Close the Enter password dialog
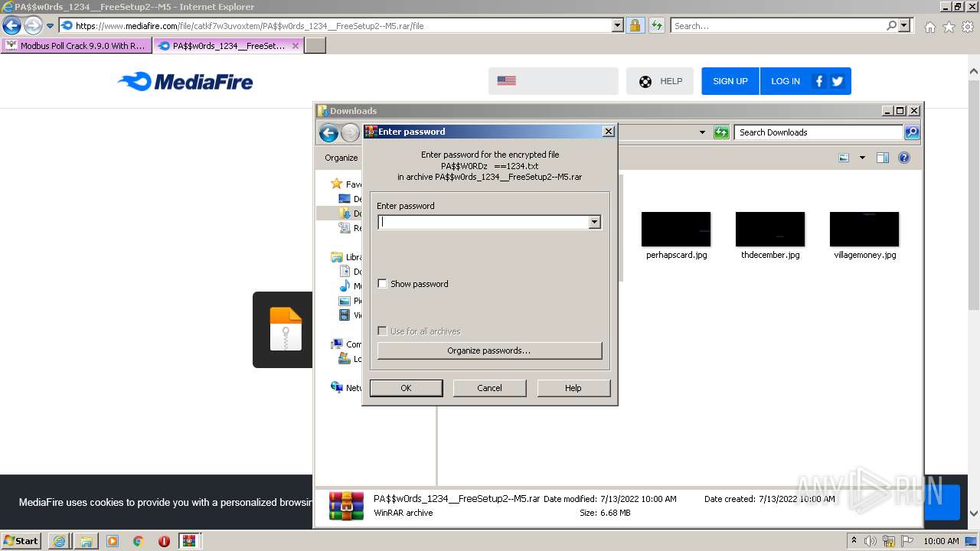 click(x=608, y=132)
